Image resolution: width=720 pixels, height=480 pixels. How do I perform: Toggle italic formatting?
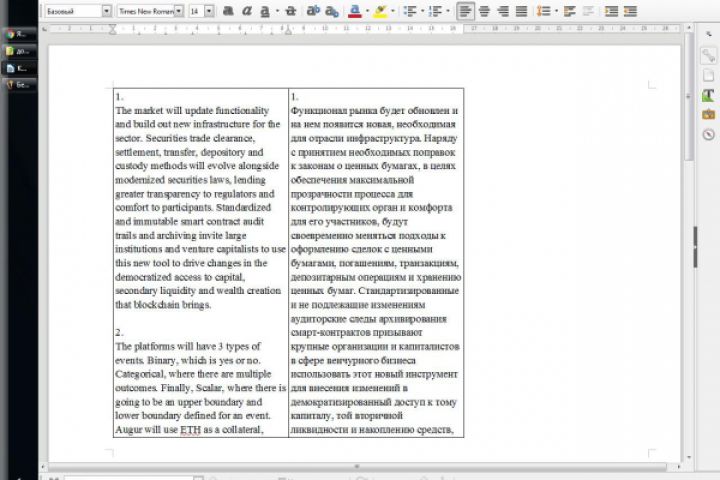247,11
